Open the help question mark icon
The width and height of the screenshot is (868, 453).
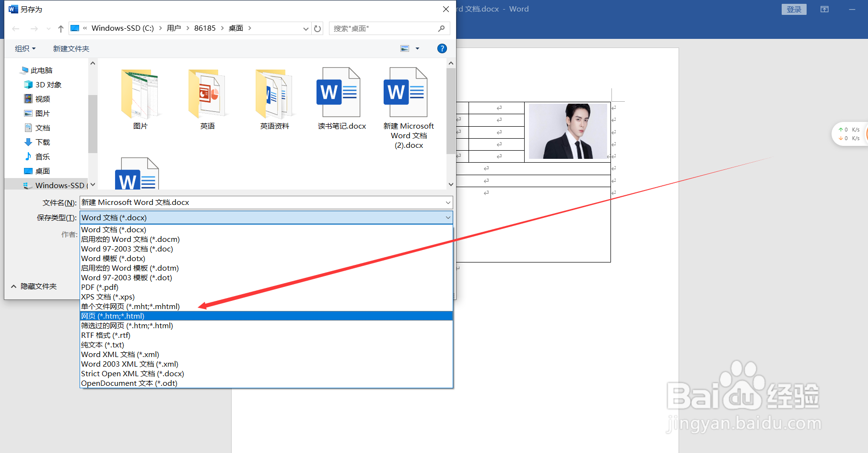[442, 48]
